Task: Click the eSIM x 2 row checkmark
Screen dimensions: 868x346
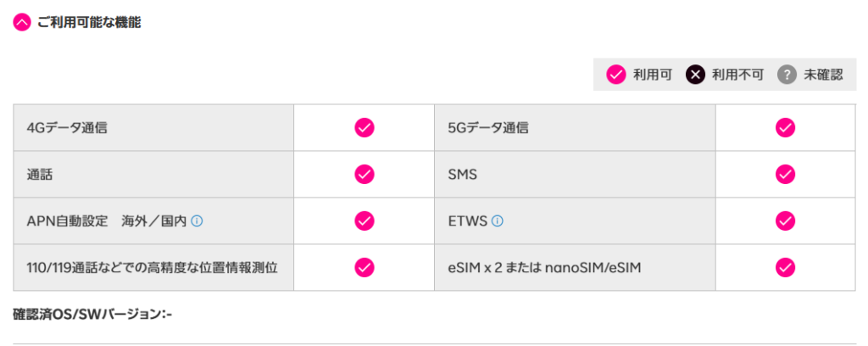Action: [786, 268]
